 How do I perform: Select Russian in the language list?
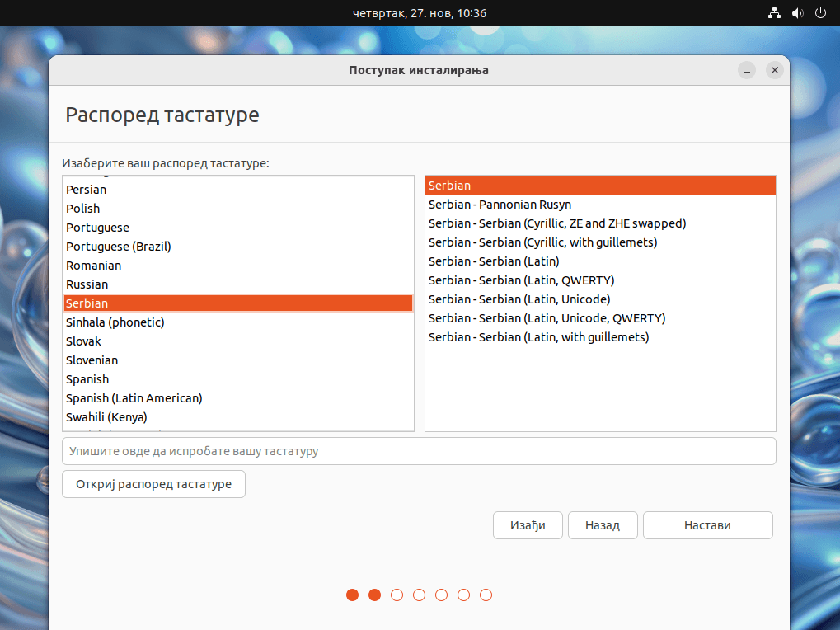coord(238,284)
